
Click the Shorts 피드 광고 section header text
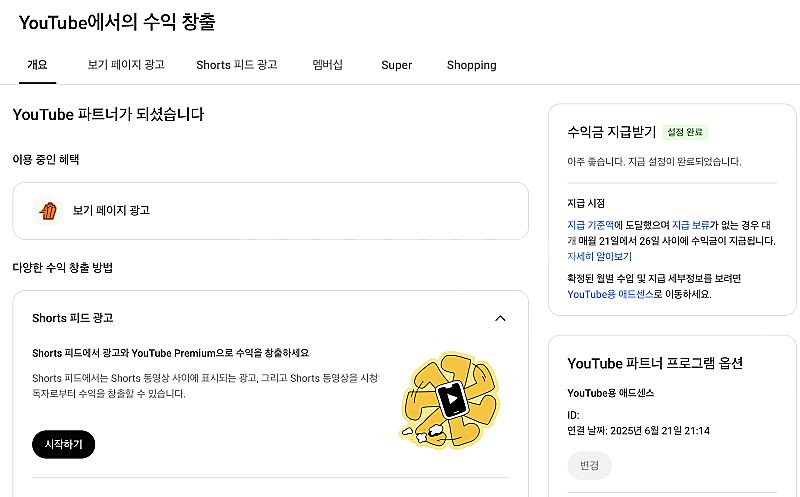(x=72, y=318)
